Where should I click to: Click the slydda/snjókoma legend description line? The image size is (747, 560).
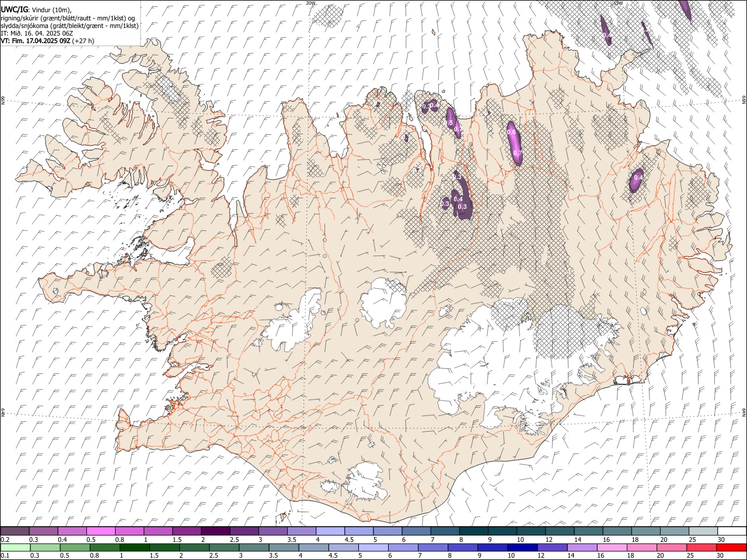click(x=69, y=25)
